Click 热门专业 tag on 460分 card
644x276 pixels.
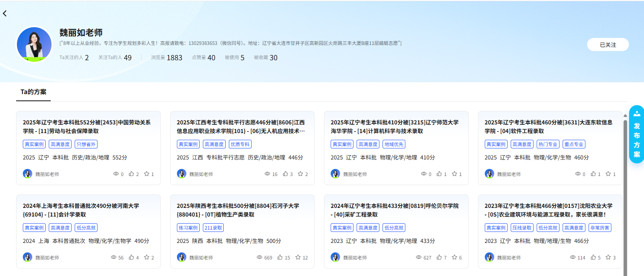(x=548, y=144)
